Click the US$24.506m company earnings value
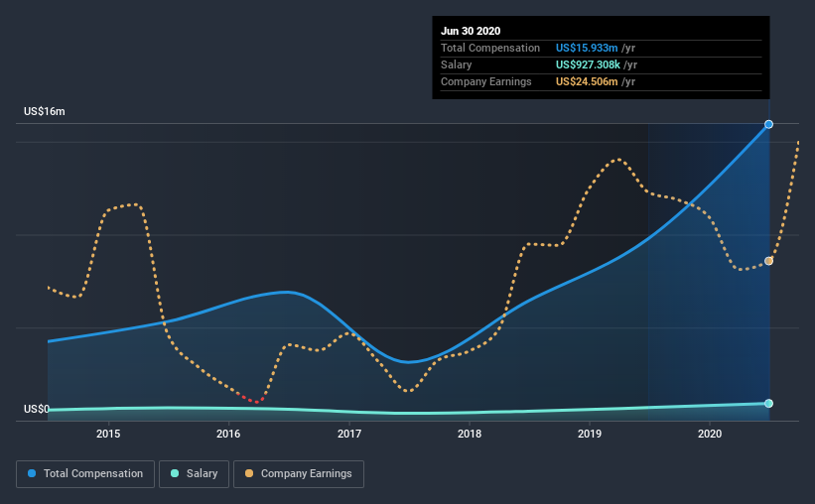This screenshot has height=504, width=815. [587, 81]
